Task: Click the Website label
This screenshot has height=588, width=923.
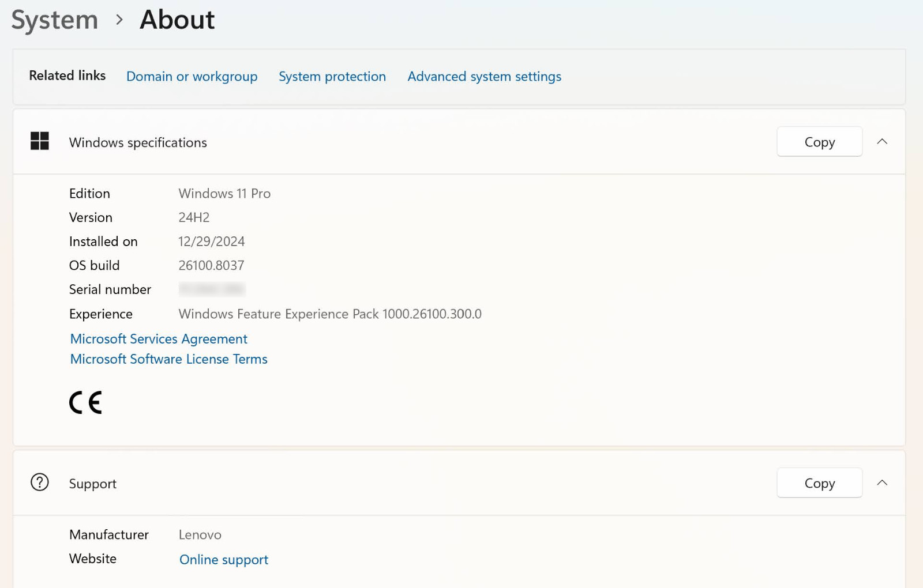Action: pyautogui.click(x=93, y=559)
